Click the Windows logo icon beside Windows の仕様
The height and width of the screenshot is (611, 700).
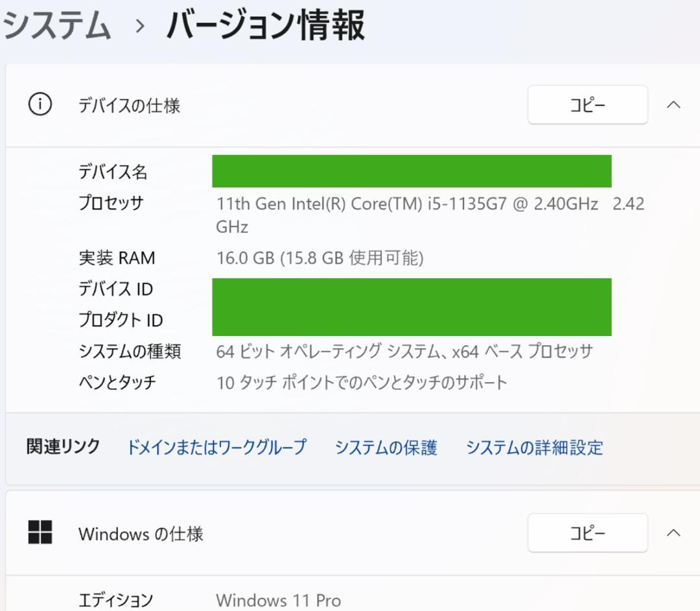(x=41, y=533)
